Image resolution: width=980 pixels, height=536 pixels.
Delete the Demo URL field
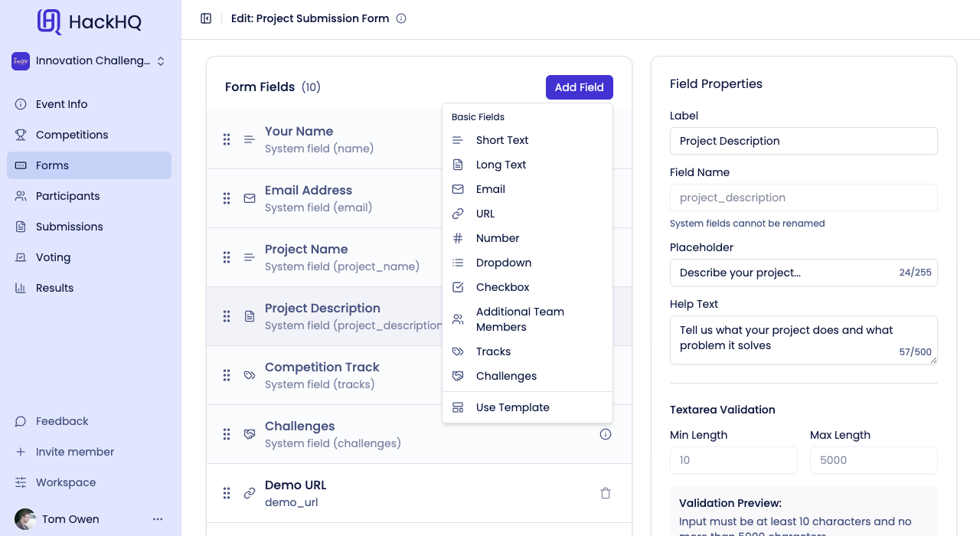(x=606, y=493)
